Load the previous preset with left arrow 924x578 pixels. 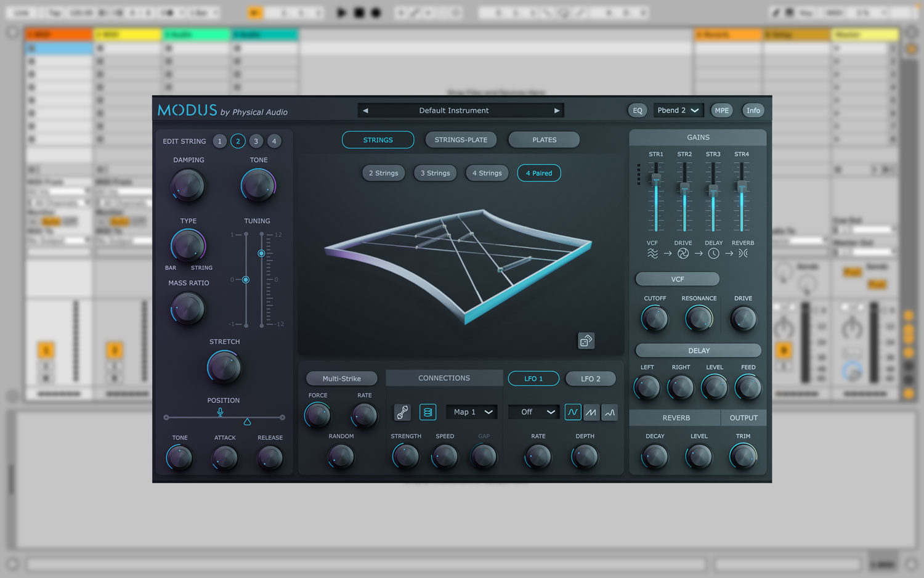coord(365,111)
